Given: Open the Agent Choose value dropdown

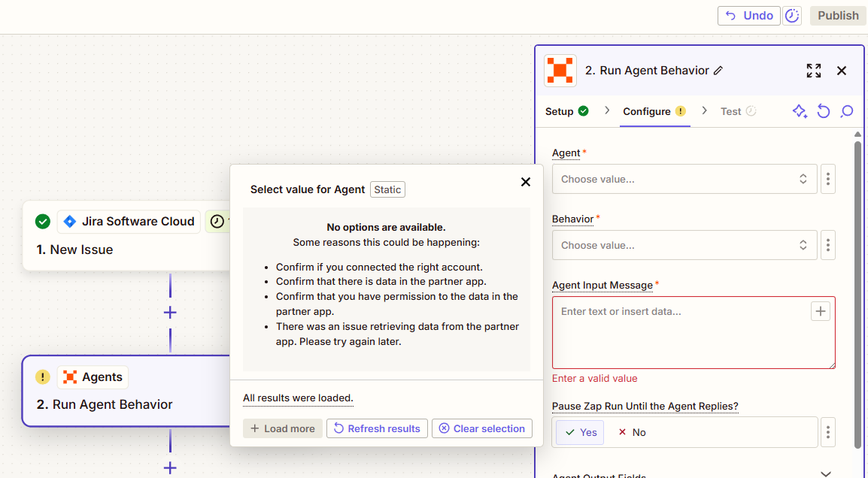Looking at the screenshot, I should 684,179.
